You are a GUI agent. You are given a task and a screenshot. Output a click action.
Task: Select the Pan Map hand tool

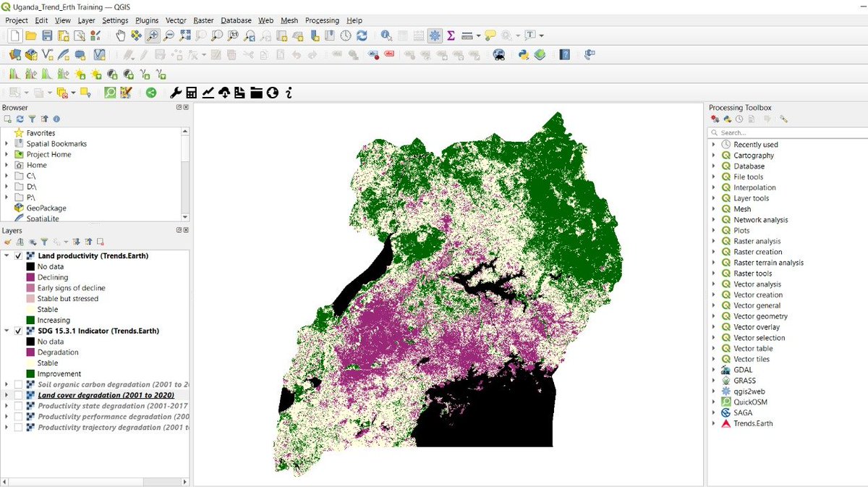(x=120, y=35)
